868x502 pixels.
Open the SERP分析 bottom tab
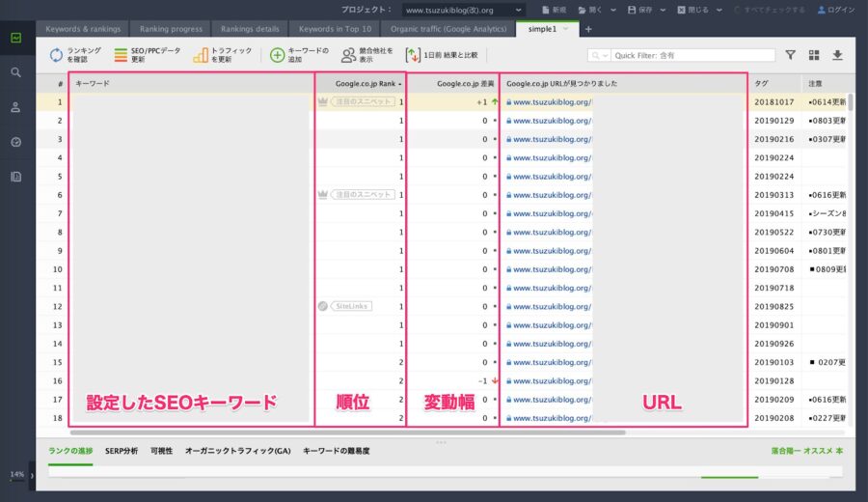click(x=122, y=451)
